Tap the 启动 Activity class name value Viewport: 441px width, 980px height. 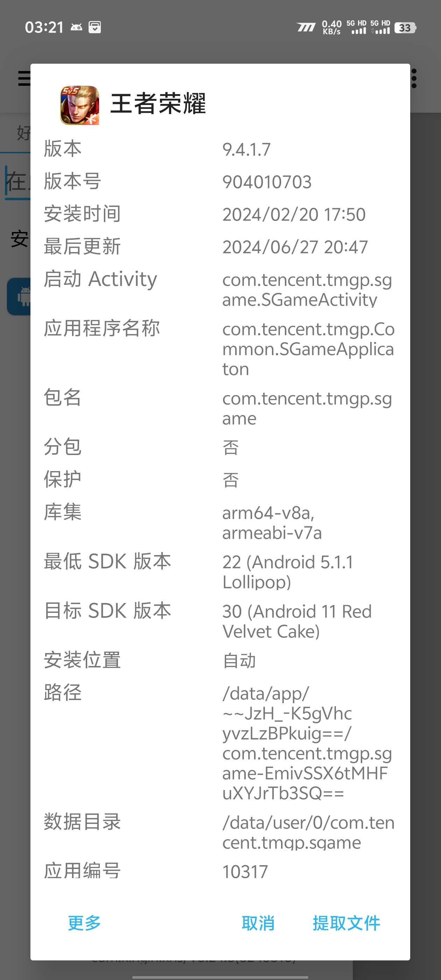pos(307,289)
